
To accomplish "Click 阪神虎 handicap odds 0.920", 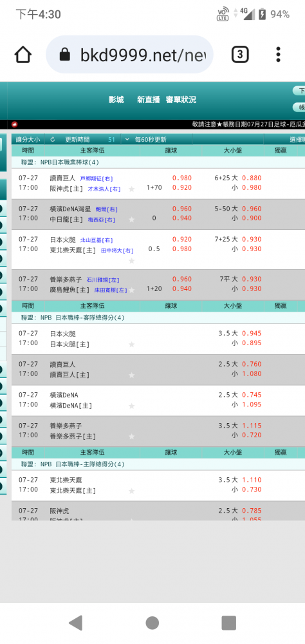I will (x=182, y=187).
